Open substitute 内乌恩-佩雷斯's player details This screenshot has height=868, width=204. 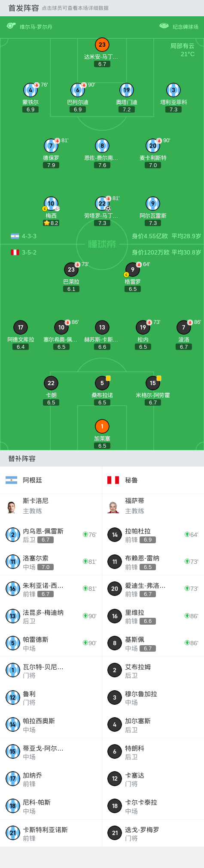(x=51, y=535)
